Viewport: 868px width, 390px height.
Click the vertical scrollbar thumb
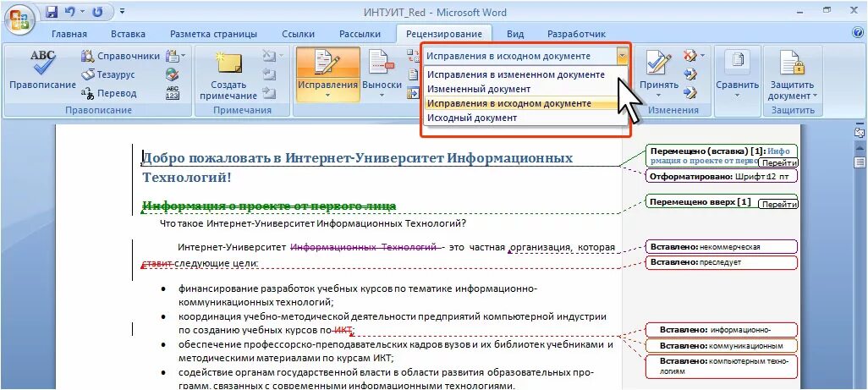pyautogui.click(x=860, y=162)
